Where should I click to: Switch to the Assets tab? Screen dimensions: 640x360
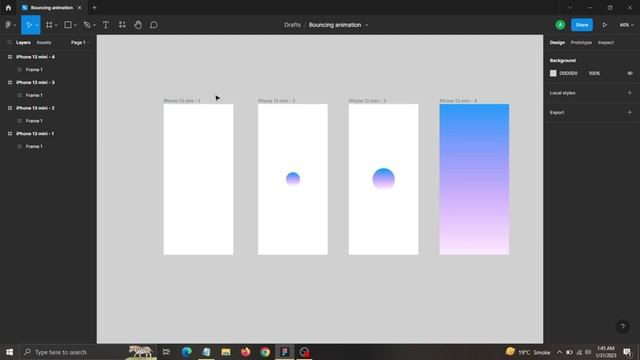click(x=44, y=42)
